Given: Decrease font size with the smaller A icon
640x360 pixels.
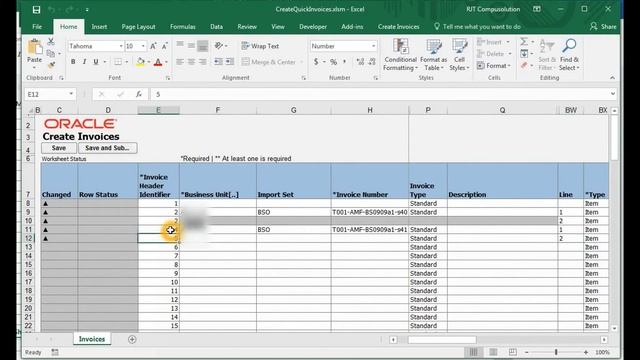Looking at the screenshot, I should coord(164,46).
